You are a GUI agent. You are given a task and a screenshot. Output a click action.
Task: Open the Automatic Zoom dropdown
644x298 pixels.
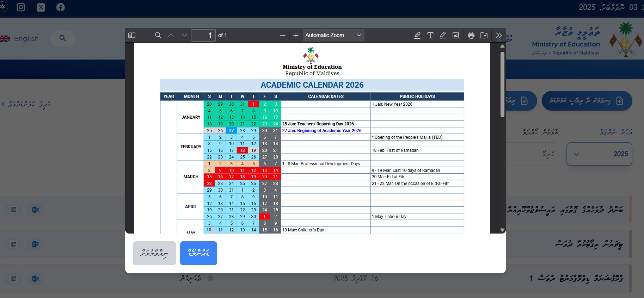pyautogui.click(x=333, y=35)
